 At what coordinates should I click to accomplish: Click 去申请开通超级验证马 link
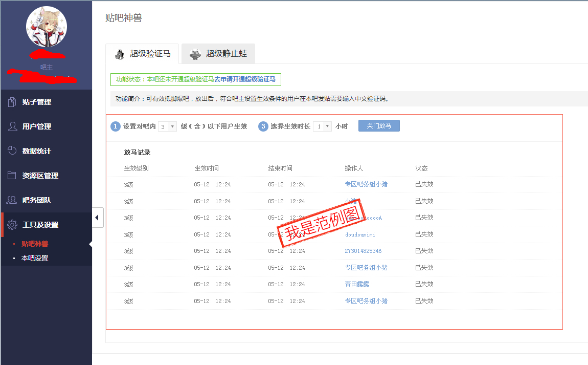pos(245,79)
